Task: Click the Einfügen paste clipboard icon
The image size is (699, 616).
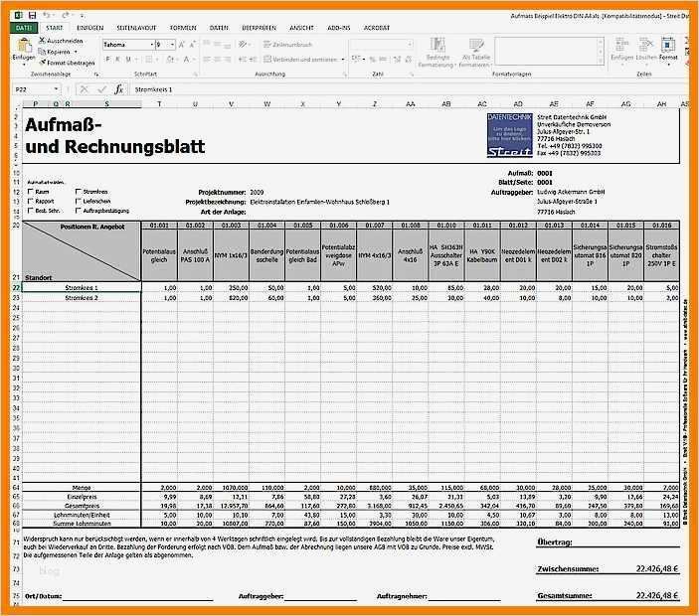Action: click(24, 46)
